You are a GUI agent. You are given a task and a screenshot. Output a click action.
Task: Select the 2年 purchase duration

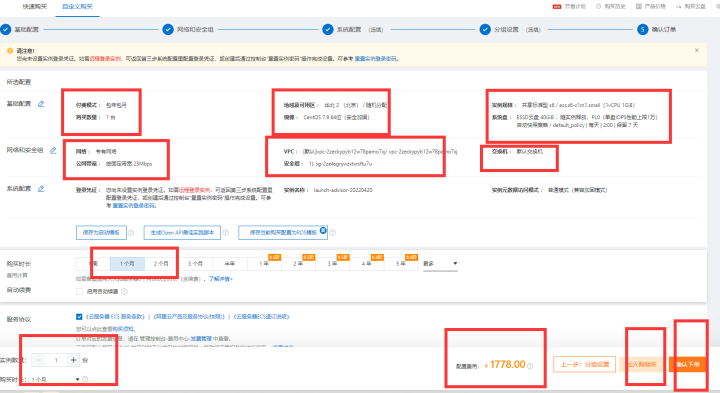click(298, 264)
